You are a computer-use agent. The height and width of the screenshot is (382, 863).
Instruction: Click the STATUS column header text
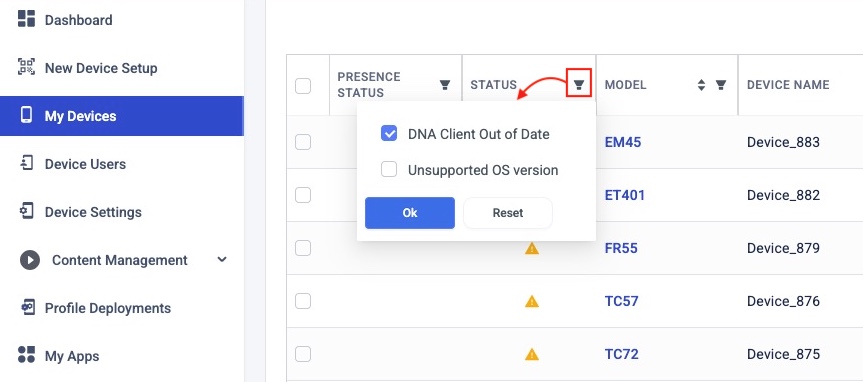click(x=493, y=85)
